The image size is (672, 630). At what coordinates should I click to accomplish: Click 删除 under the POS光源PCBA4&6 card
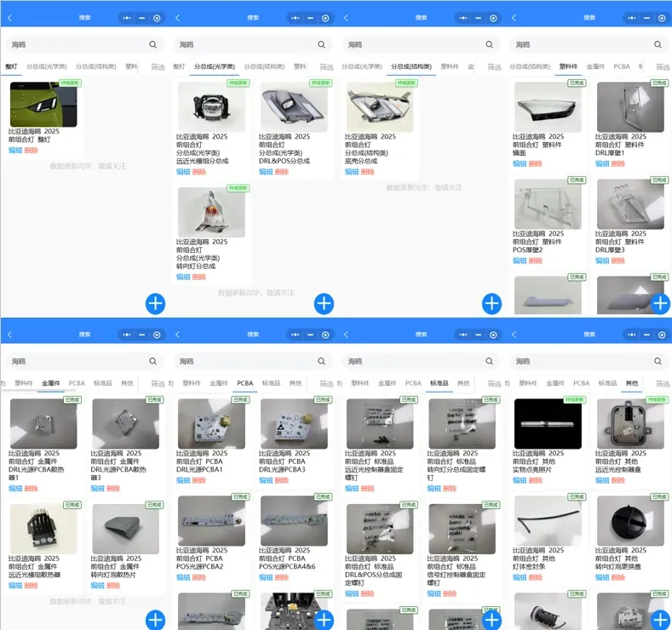coord(282,577)
